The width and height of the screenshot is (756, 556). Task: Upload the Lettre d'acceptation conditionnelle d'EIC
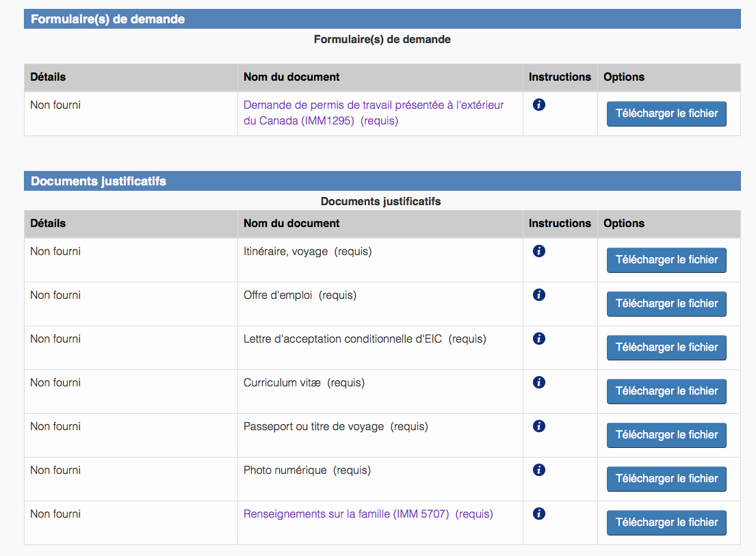click(666, 347)
